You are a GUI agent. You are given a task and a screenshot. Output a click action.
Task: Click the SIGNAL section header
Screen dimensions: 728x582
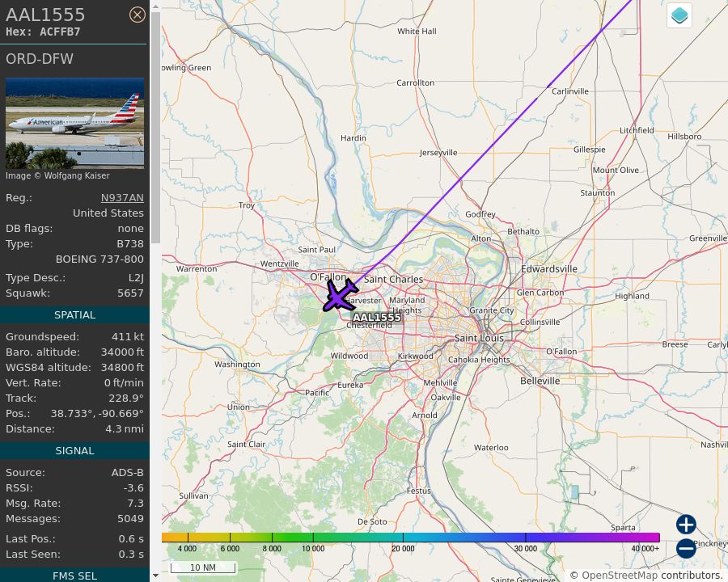(x=74, y=451)
